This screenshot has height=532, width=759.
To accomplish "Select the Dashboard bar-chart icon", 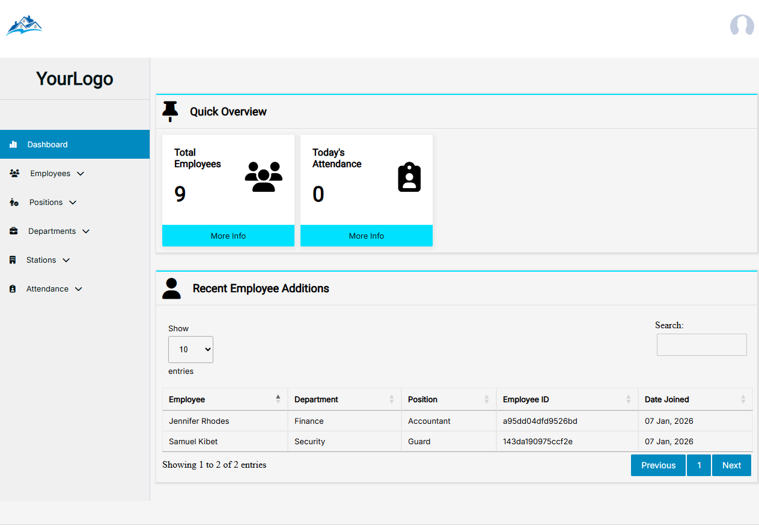I will [x=13, y=144].
